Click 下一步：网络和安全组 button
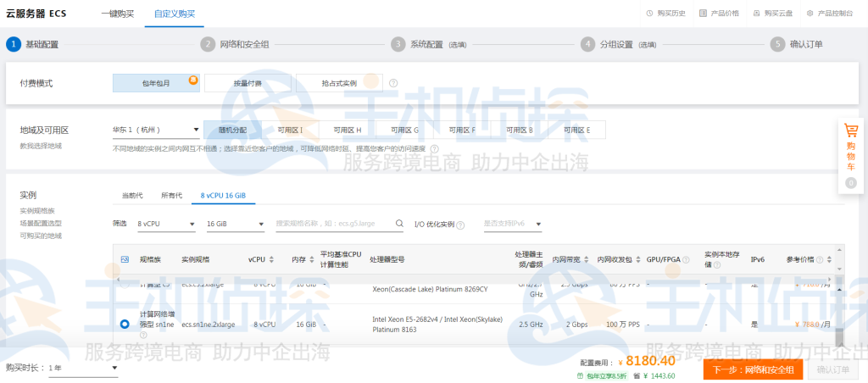Image resolution: width=868 pixels, height=383 pixels. pos(753,369)
